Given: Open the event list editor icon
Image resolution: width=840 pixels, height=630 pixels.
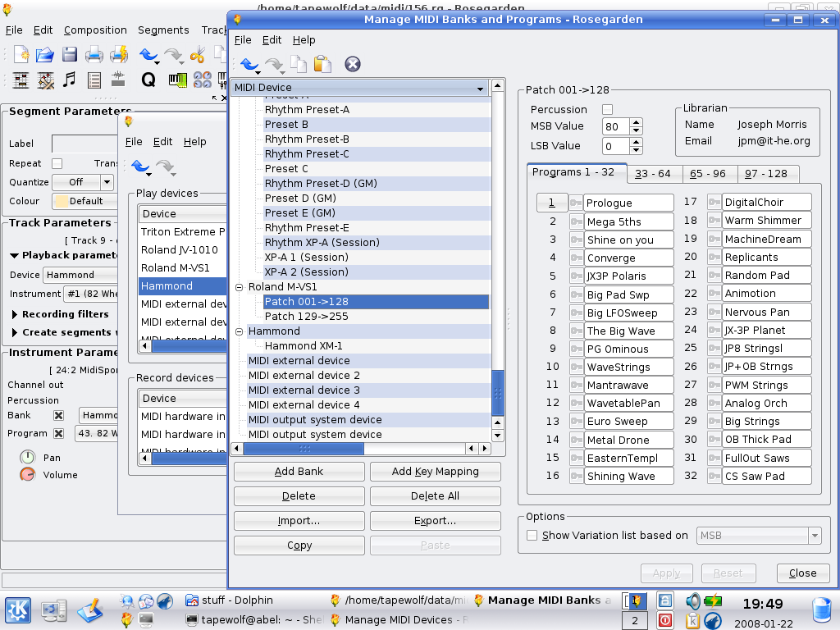Looking at the screenshot, I should [94, 80].
